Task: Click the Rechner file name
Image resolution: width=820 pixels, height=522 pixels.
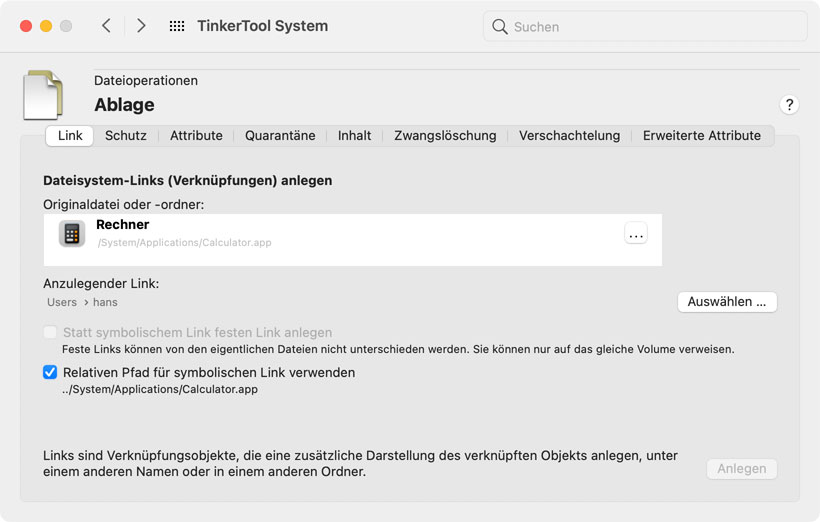Action: pos(122,224)
